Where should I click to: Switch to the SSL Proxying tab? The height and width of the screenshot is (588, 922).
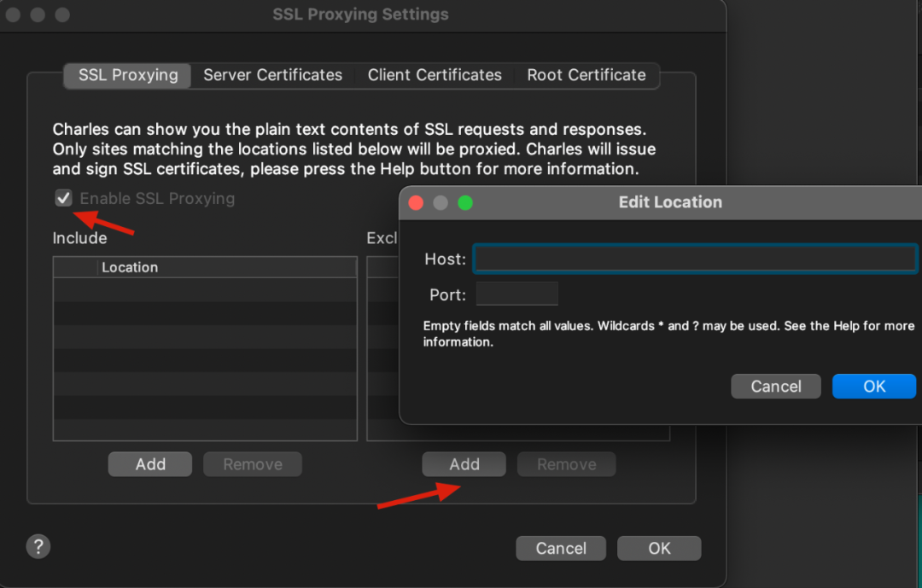click(127, 75)
